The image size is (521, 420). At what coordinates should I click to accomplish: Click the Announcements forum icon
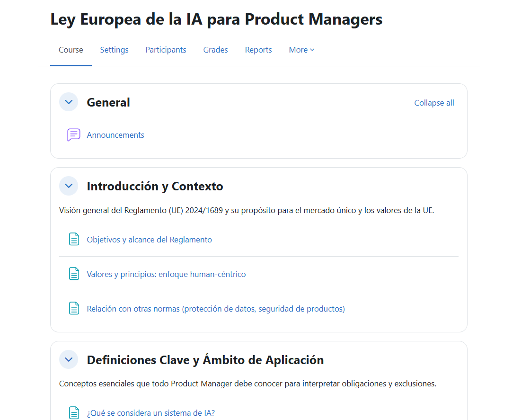(x=74, y=135)
